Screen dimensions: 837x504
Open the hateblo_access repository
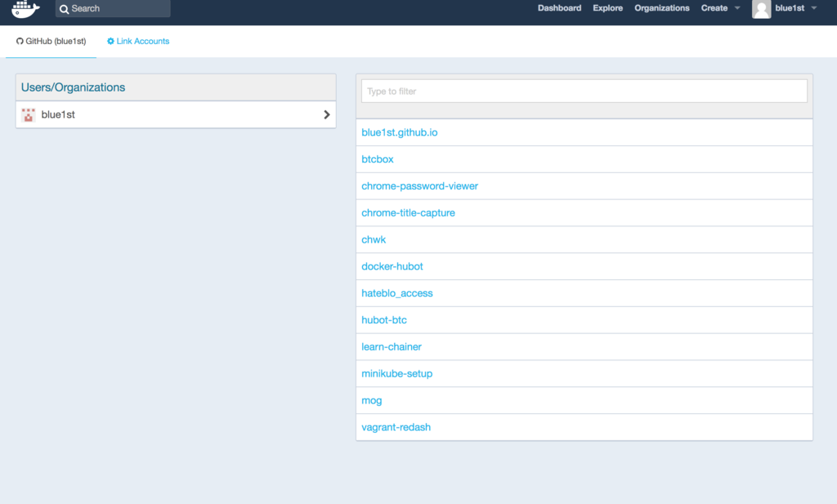[397, 293]
